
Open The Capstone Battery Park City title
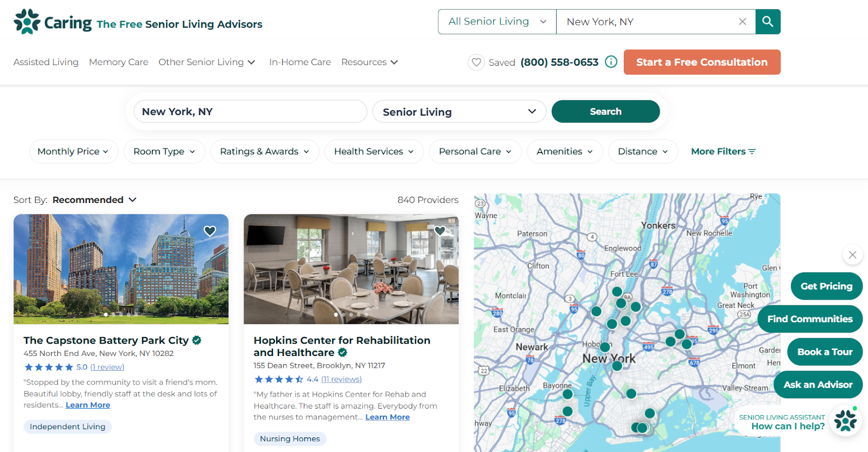[x=106, y=340]
